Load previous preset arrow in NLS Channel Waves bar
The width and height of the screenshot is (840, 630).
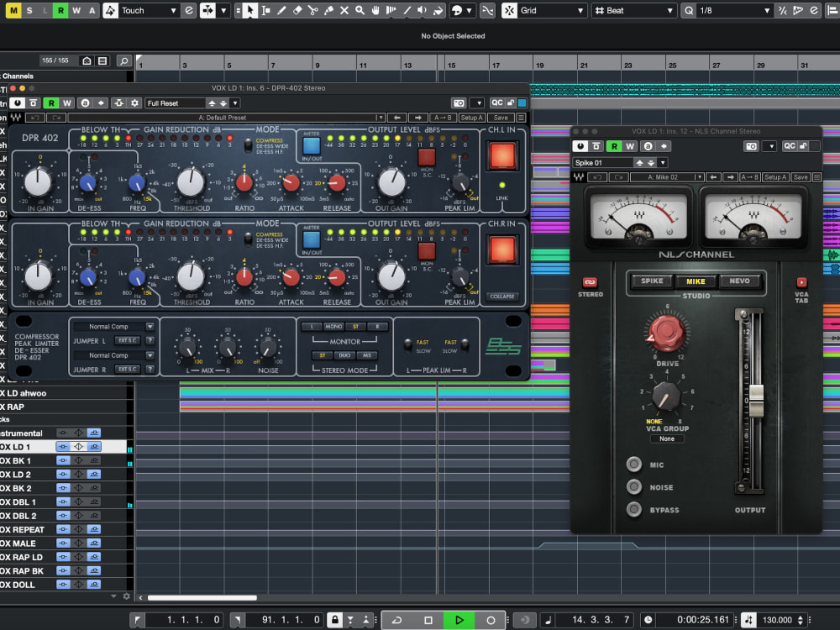coord(713,176)
